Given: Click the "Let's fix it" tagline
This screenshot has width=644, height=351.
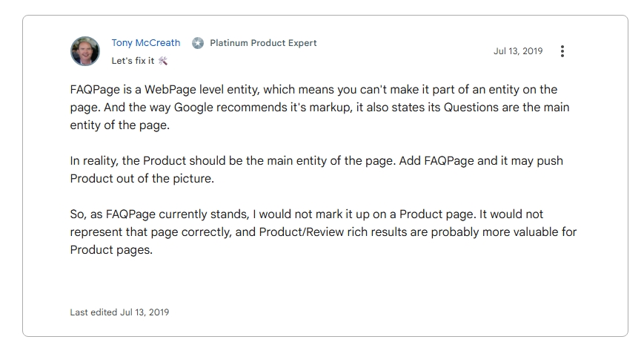Looking at the screenshot, I should tap(133, 61).
